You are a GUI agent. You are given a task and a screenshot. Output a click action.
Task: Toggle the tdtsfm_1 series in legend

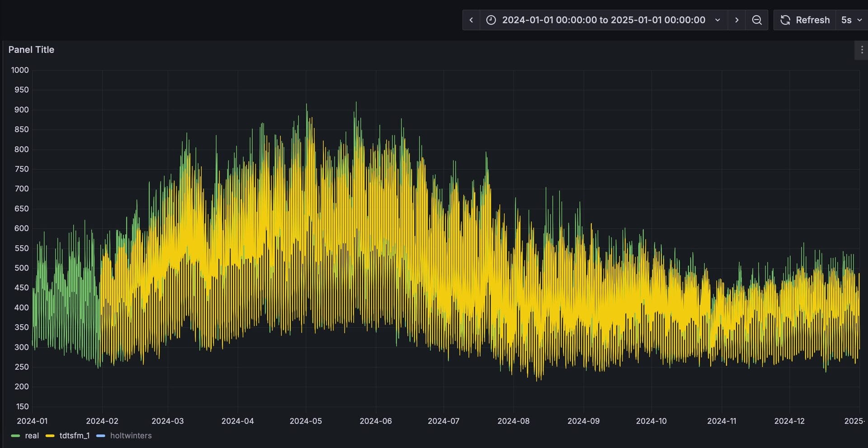point(75,436)
